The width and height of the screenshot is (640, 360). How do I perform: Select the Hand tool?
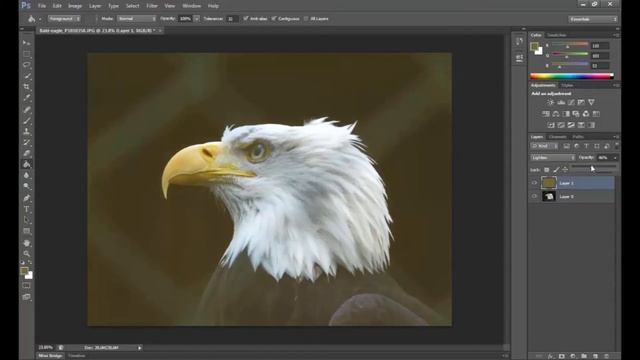click(x=27, y=243)
